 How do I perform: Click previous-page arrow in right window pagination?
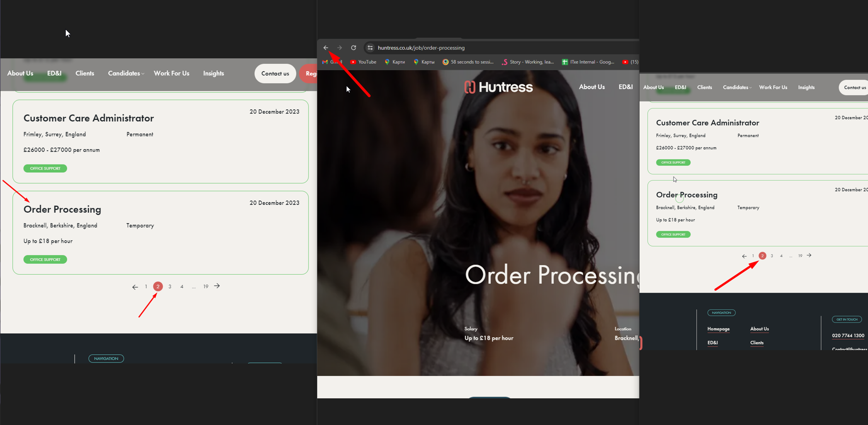click(744, 256)
